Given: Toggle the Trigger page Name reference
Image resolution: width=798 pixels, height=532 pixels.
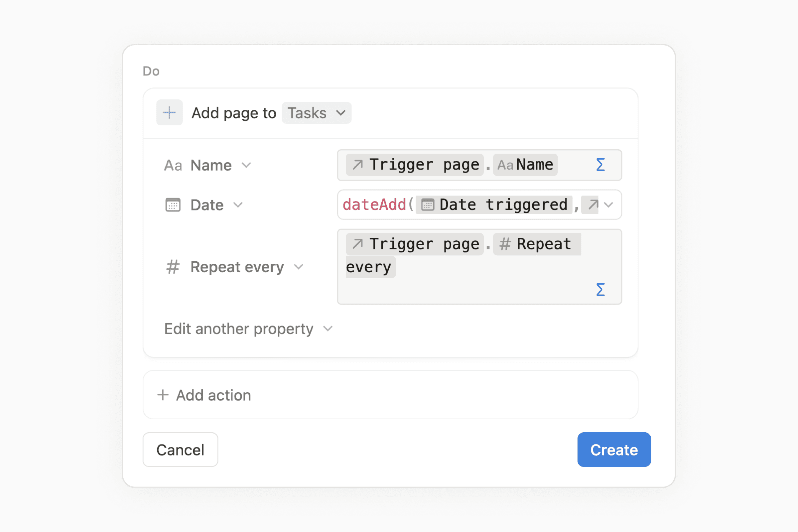Looking at the screenshot, I should [448, 165].
